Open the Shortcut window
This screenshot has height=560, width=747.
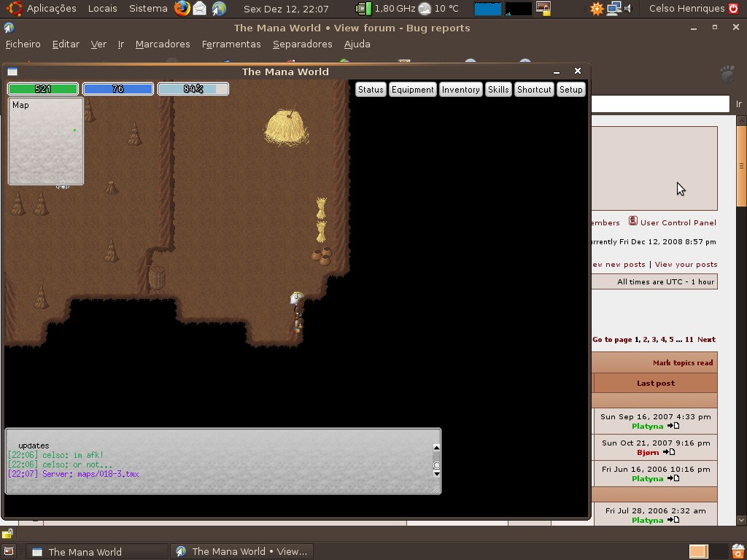coord(534,90)
